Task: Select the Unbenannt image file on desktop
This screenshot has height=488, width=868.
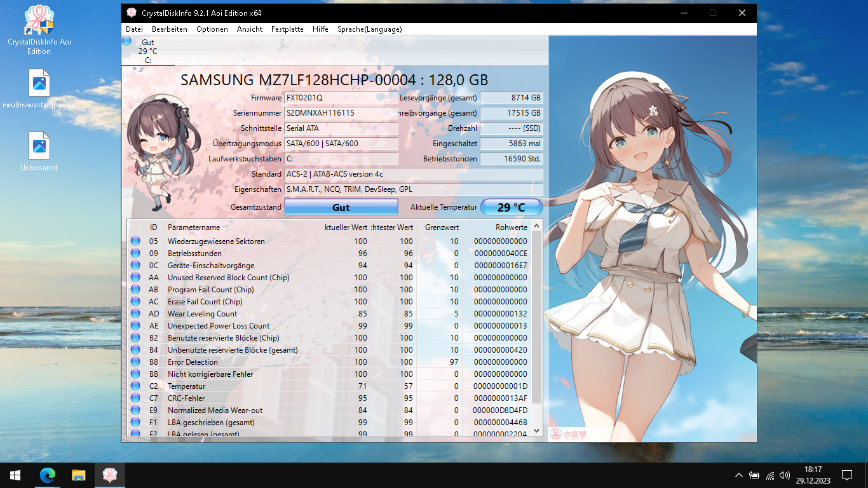Action: click(39, 152)
